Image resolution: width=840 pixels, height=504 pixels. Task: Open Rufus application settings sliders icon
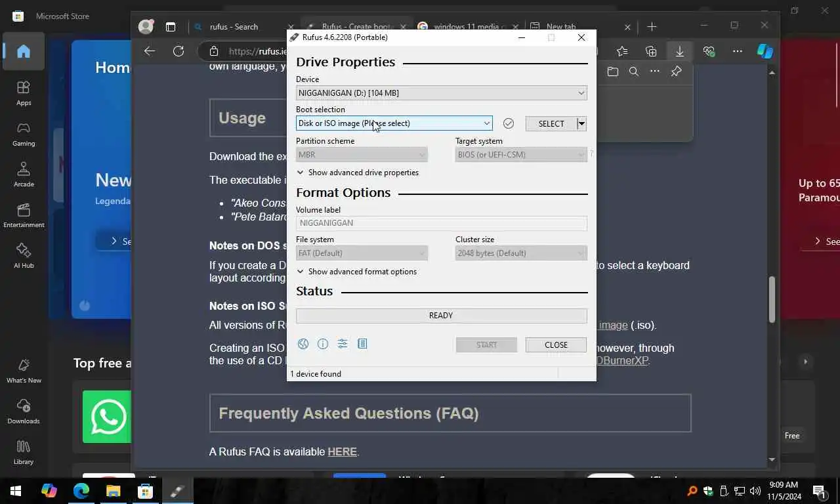[x=343, y=344]
